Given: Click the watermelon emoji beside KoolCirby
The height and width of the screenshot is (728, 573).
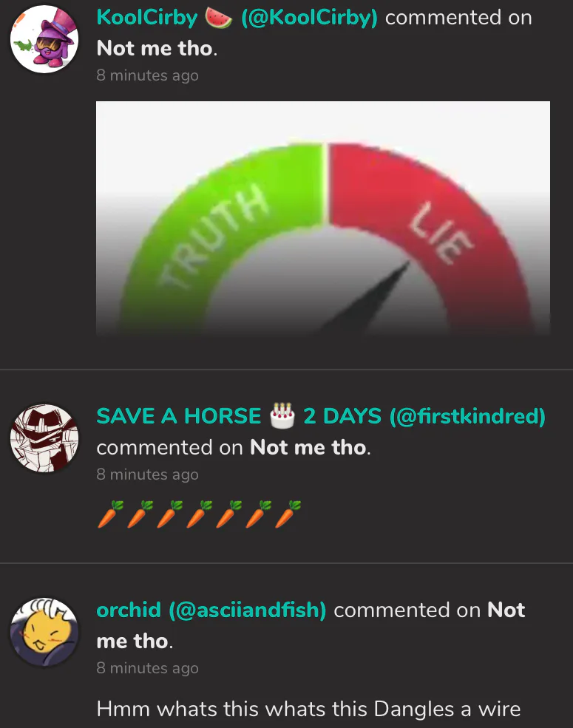Looking at the screenshot, I should (219, 18).
